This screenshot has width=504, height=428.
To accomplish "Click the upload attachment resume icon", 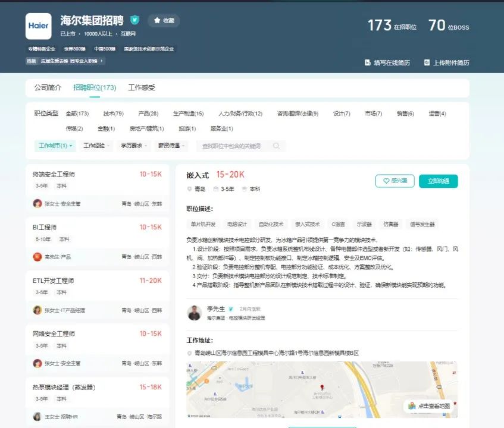I will [x=427, y=62].
